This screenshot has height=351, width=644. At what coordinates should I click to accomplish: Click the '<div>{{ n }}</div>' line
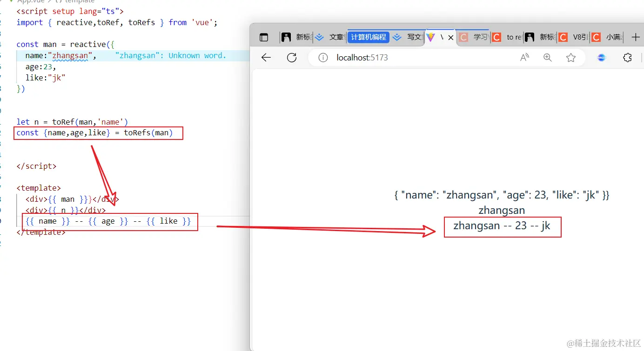click(66, 210)
